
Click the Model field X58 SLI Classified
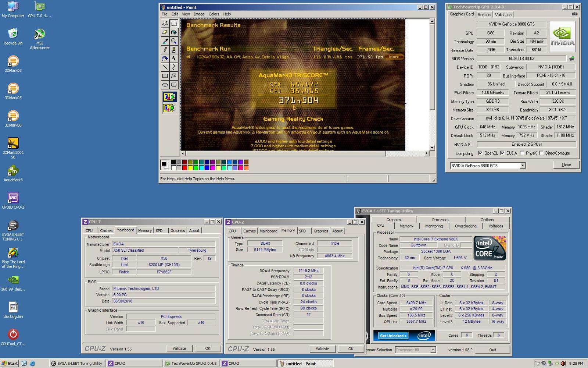(145, 250)
